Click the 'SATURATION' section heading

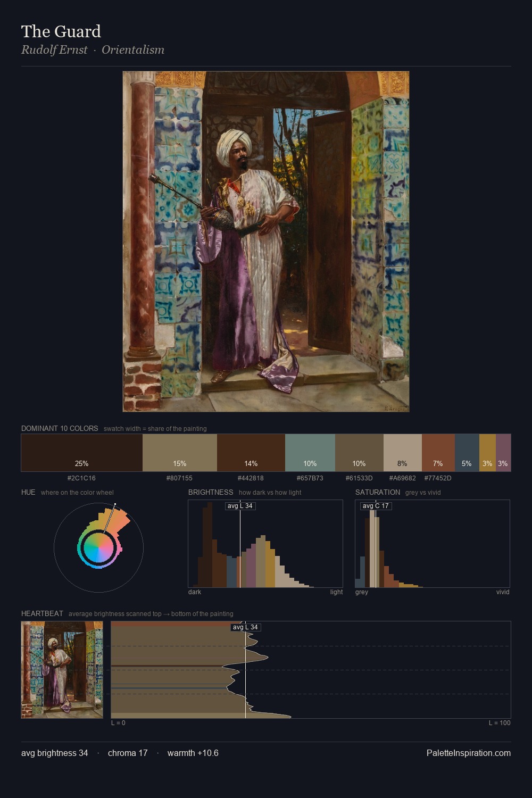point(378,492)
